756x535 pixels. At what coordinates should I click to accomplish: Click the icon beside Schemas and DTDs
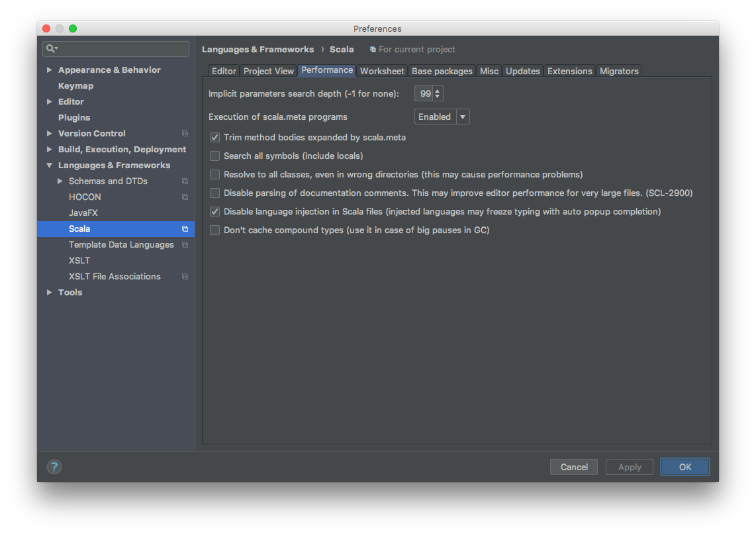(x=185, y=181)
